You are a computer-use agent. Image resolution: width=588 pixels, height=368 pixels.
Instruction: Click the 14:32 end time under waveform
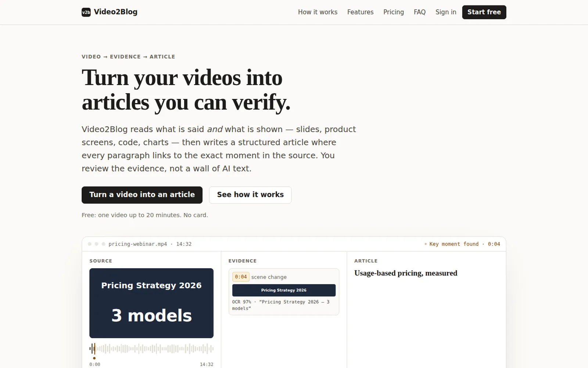coord(207,364)
